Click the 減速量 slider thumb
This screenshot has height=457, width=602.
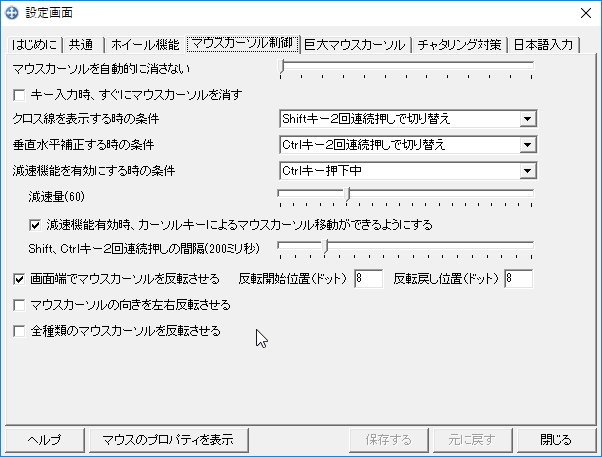347,194
